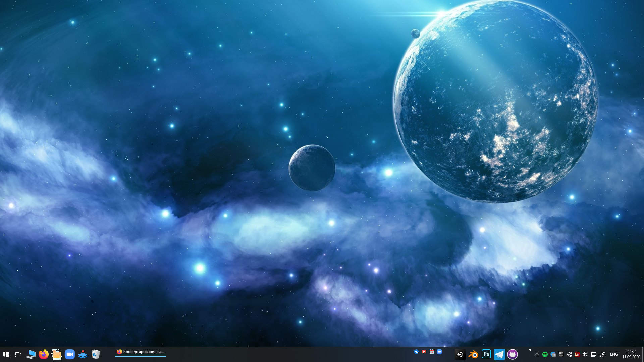Open the YouTube shortcut in the taskbar

click(424, 352)
